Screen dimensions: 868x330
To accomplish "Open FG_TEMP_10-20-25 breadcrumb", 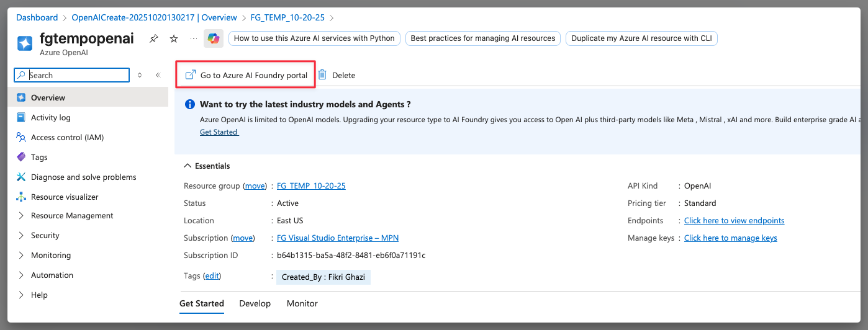I will click(287, 17).
